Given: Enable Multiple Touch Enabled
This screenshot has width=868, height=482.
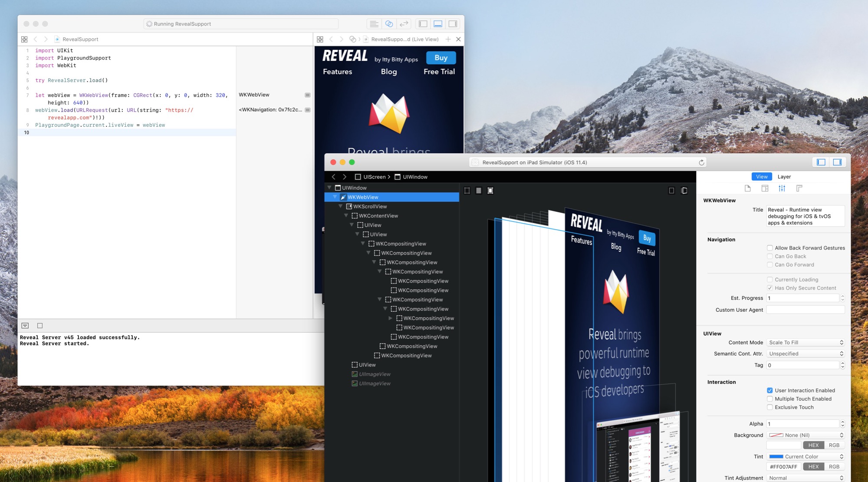Looking at the screenshot, I should 769,399.
